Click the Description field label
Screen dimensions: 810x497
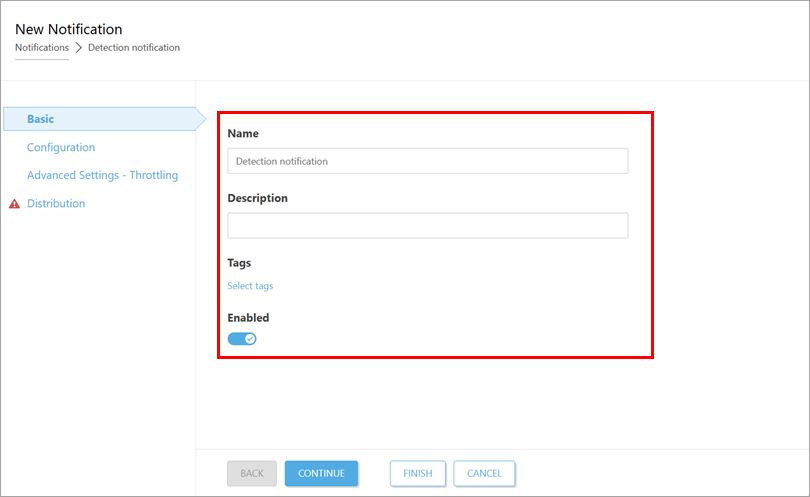click(x=257, y=198)
